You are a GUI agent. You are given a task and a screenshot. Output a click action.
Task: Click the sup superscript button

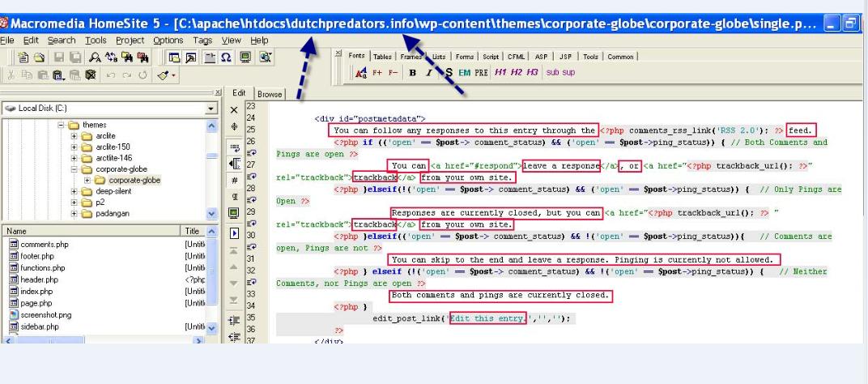568,73
